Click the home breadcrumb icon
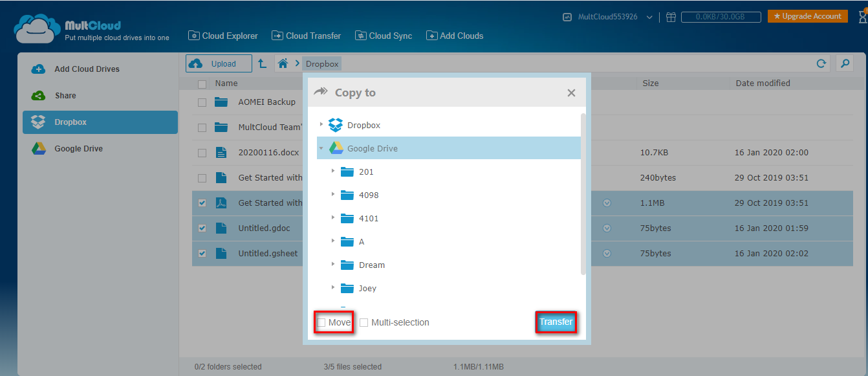Image resolution: width=868 pixels, height=376 pixels. pos(283,63)
